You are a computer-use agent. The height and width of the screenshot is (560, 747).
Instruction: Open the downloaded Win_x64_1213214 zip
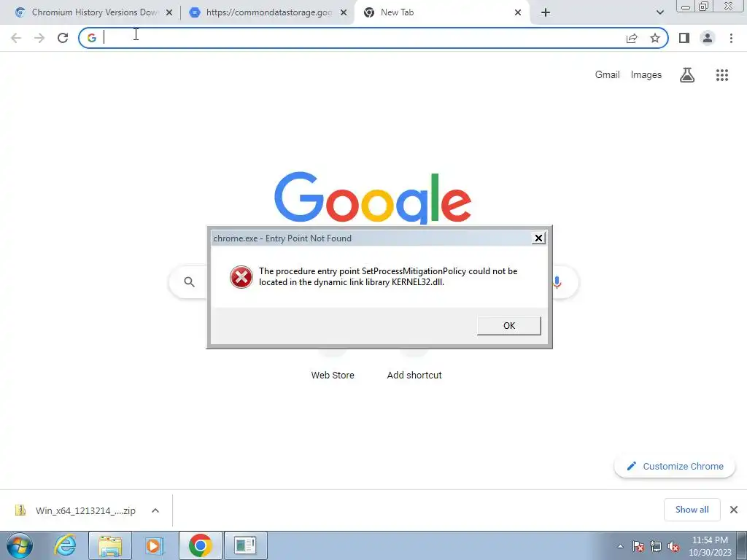point(76,510)
